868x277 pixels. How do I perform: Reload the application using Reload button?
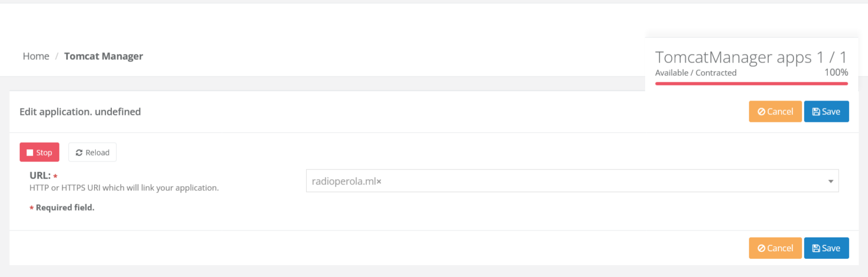click(92, 152)
